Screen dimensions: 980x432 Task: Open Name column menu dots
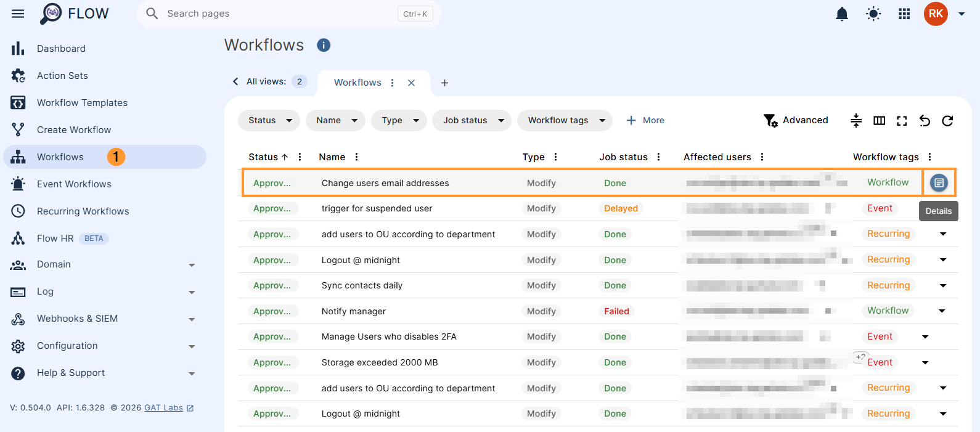tap(357, 157)
